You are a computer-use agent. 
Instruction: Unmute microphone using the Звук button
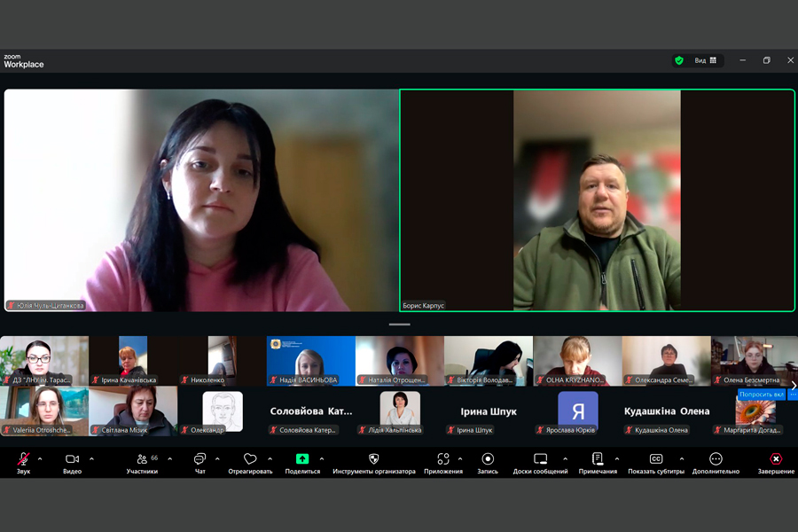click(x=23, y=463)
